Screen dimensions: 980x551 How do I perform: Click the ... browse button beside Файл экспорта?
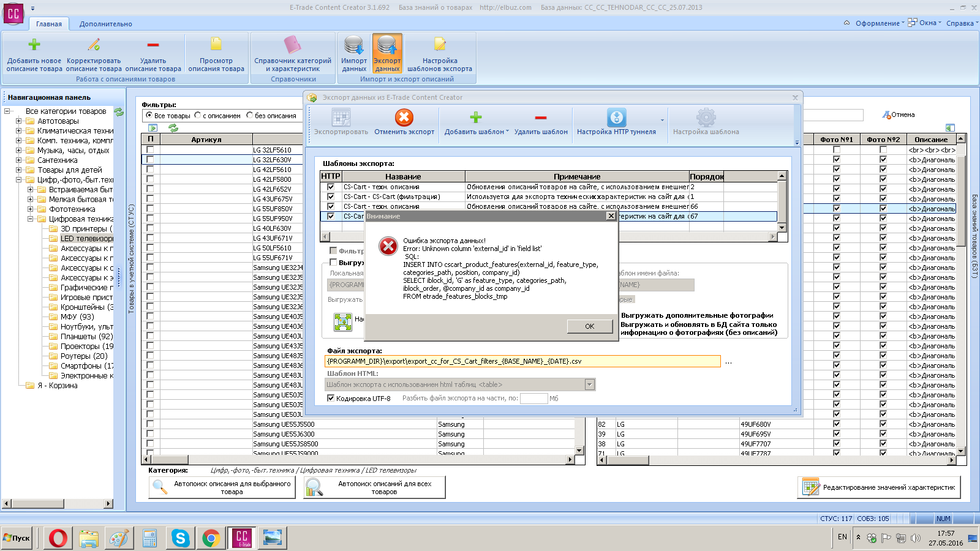[728, 362]
